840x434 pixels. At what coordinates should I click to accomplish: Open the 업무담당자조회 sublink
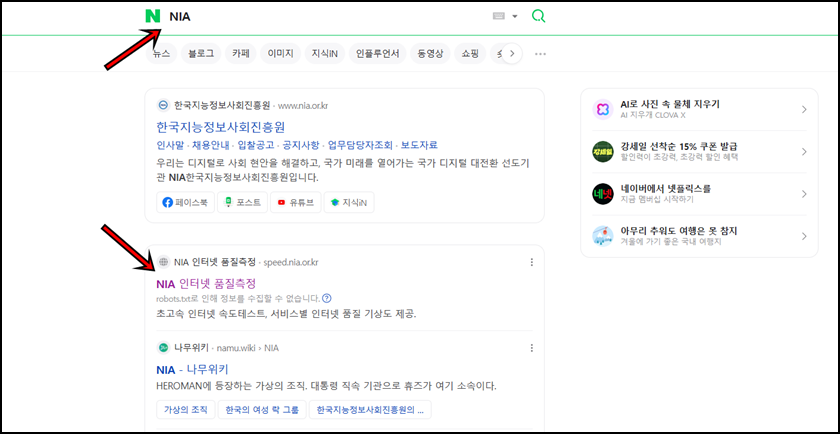pos(360,145)
